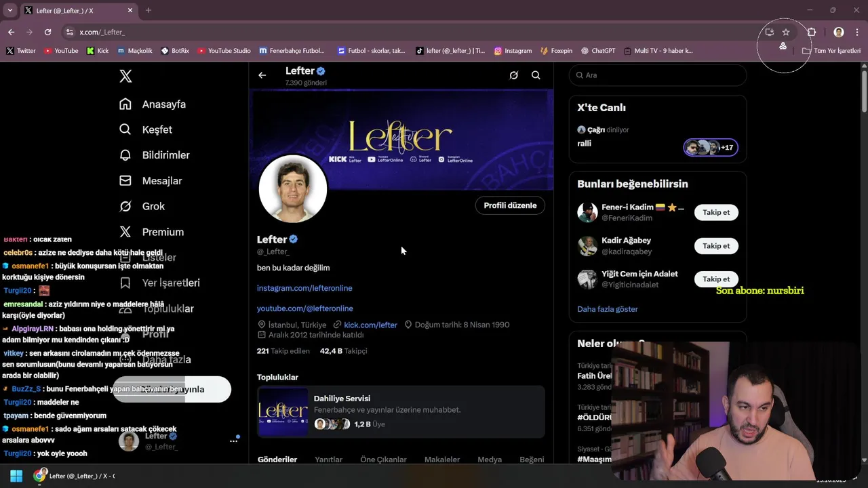Click the verified badge next to Lefter name
The height and width of the screenshot is (488, 868).
point(294,239)
